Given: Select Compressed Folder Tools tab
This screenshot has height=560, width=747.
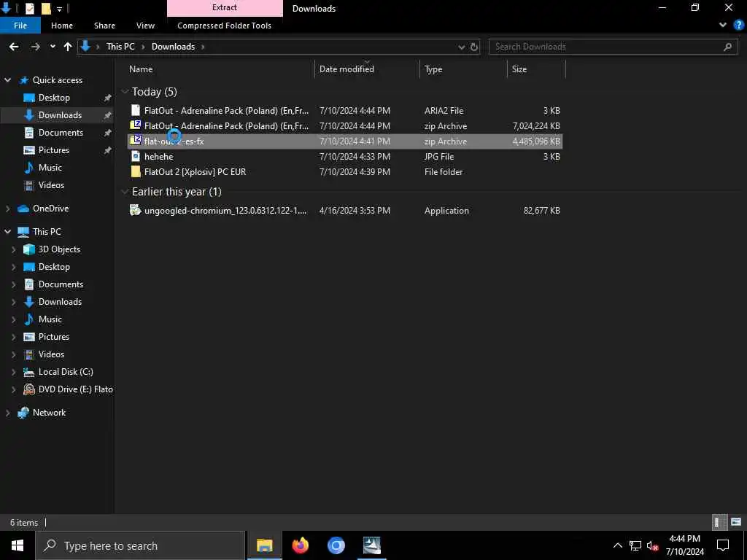Looking at the screenshot, I should pos(225,26).
